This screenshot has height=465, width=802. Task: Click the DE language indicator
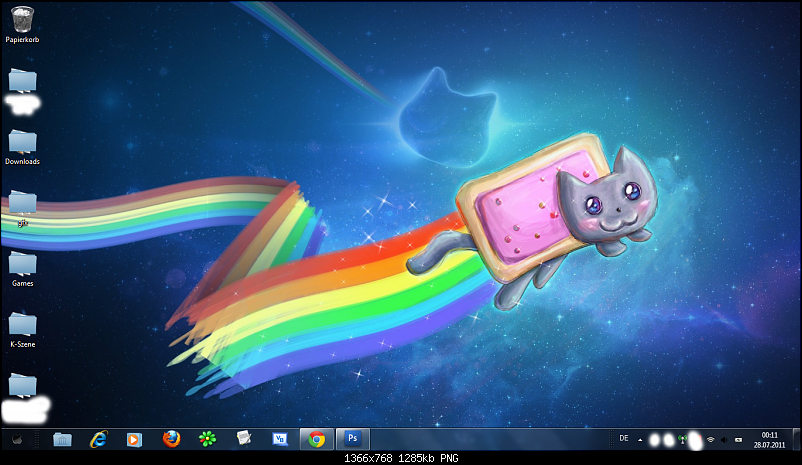(x=624, y=438)
